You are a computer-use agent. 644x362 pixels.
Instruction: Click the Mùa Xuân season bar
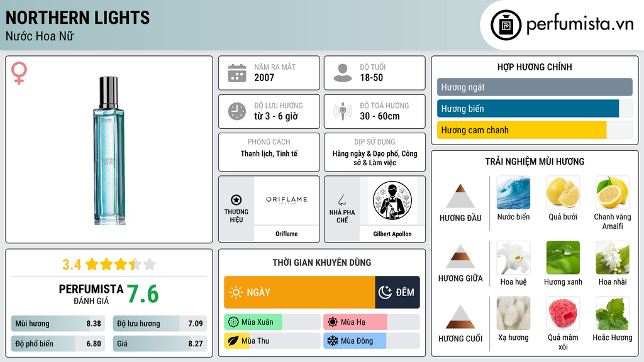click(x=272, y=322)
